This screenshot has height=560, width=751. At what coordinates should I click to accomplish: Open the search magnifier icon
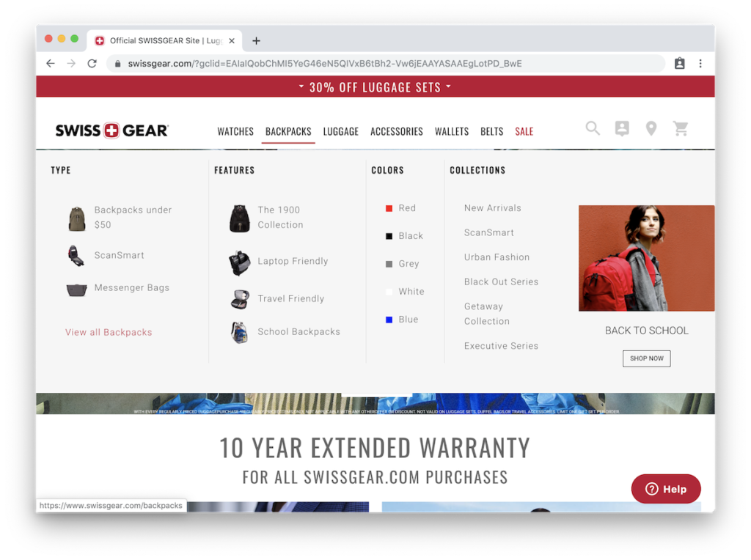593,128
